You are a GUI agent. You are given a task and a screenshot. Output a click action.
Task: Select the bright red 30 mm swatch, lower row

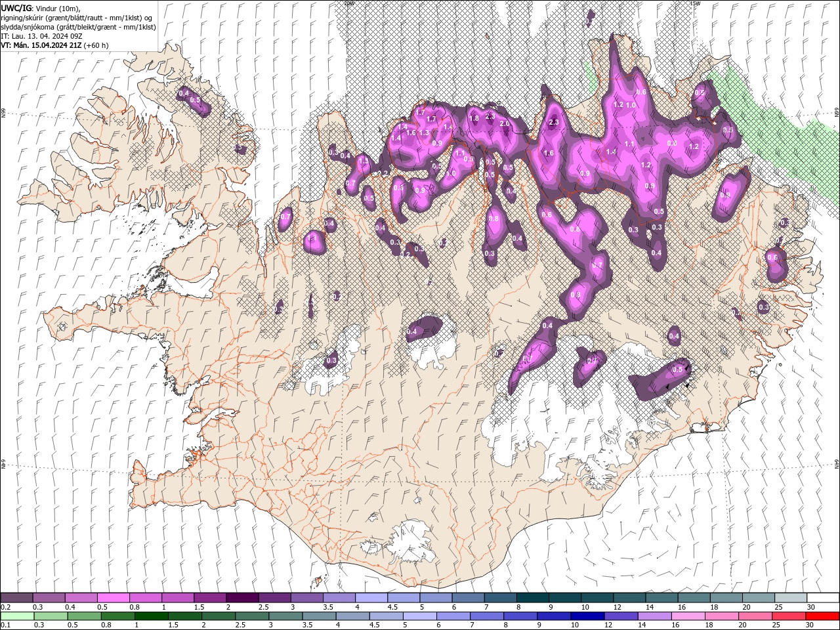click(822, 616)
